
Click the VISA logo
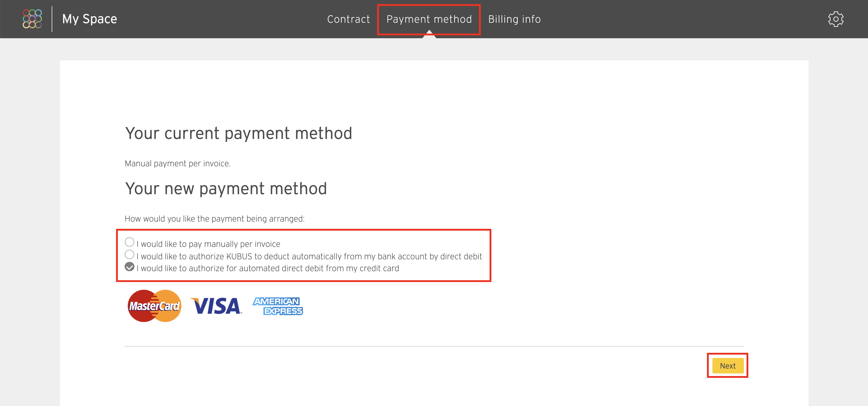point(216,306)
